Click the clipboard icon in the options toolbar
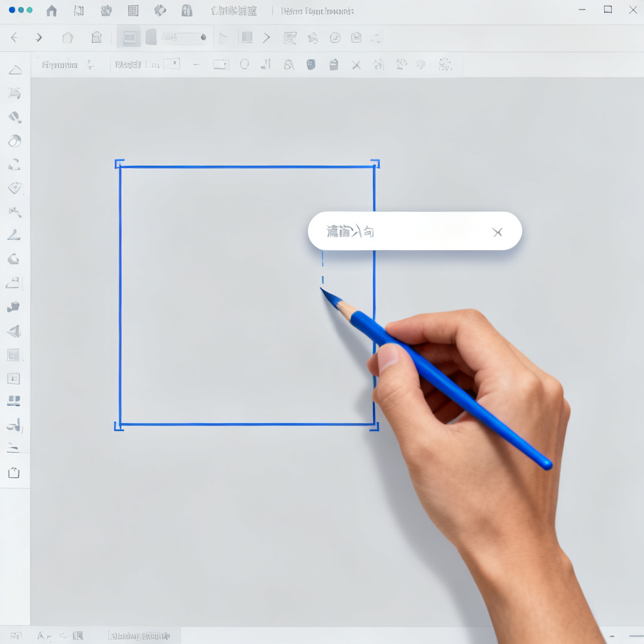644x644 pixels. (x=333, y=65)
